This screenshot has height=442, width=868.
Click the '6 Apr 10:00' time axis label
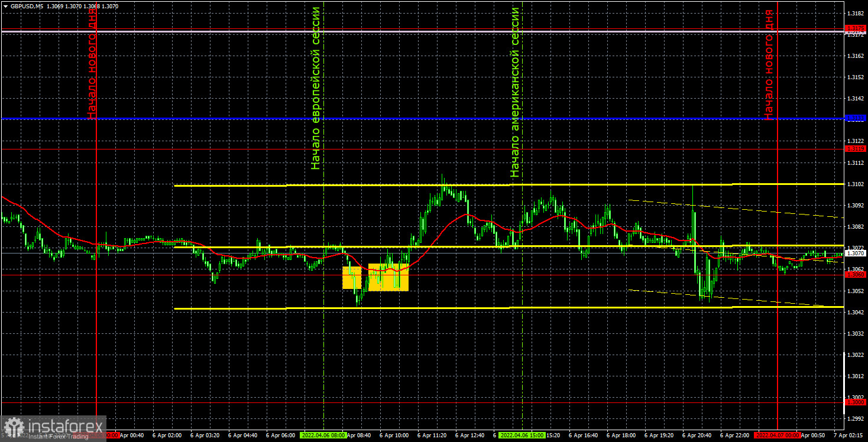pos(396,435)
